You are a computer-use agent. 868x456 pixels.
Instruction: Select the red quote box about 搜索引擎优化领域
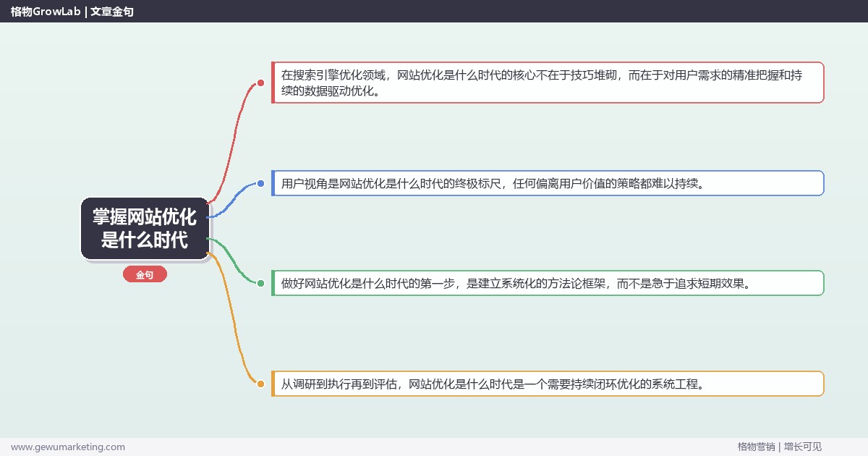point(548,83)
